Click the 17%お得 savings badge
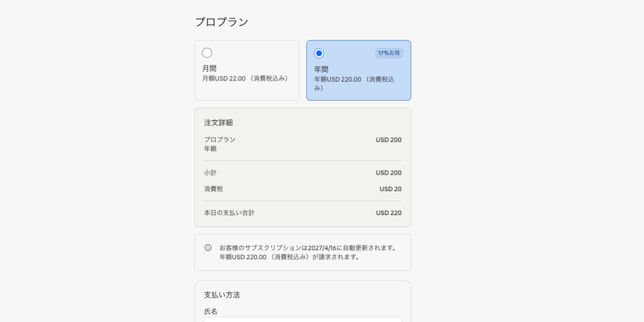 click(389, 53)
